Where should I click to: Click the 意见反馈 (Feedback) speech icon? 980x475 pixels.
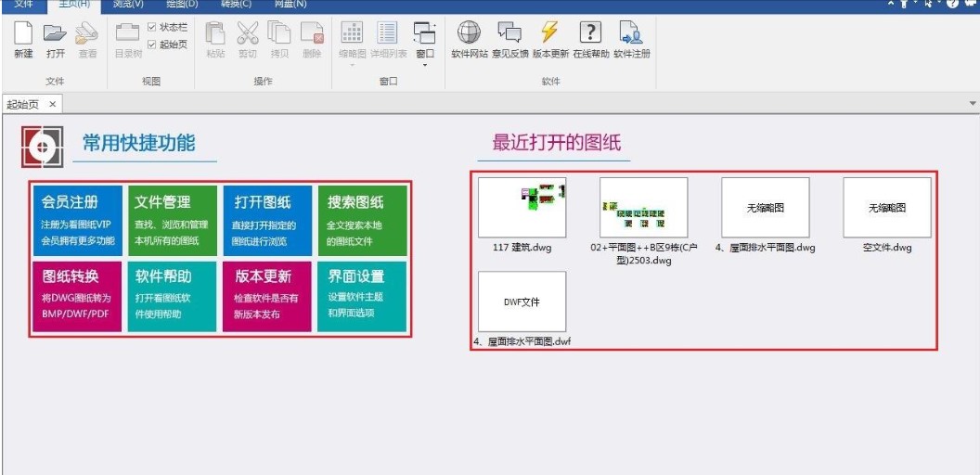(x=509, y=32)
